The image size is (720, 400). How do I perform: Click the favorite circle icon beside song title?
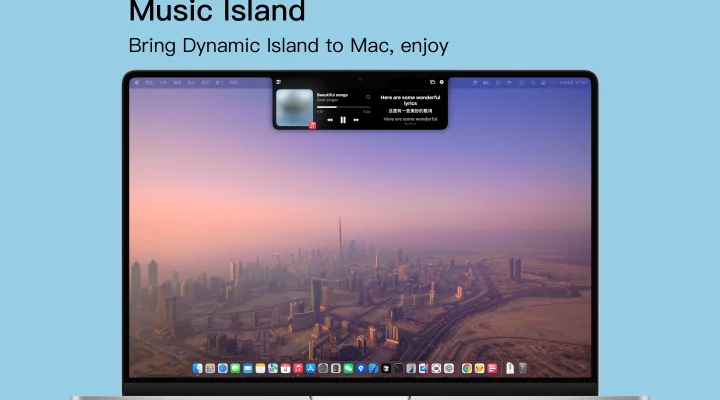point(368,97)
